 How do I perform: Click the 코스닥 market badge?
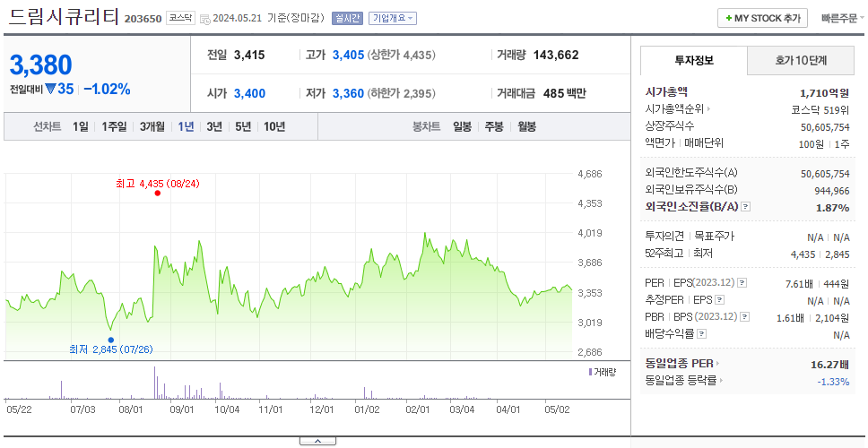(x=181, y=18)
